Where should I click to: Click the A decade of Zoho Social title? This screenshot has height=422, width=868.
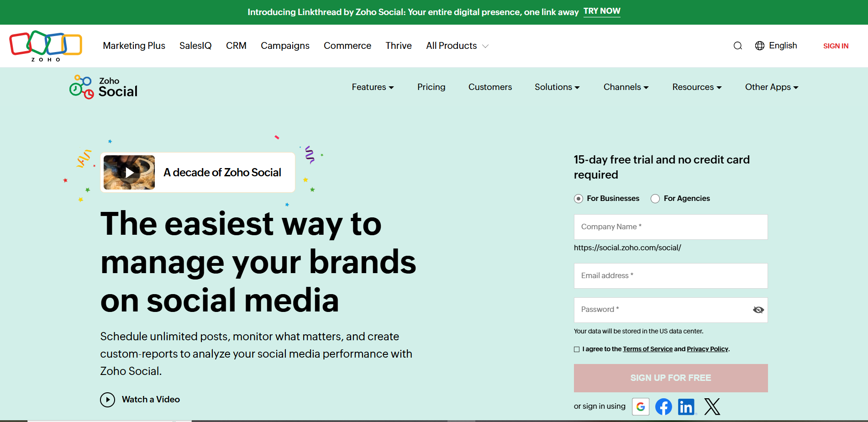pos(222,172)
